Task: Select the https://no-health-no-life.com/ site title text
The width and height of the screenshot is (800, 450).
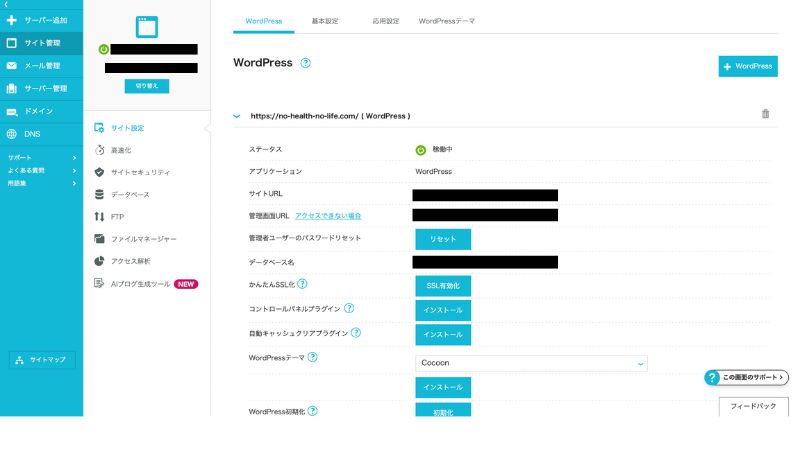Action: (x=304, y=116)
